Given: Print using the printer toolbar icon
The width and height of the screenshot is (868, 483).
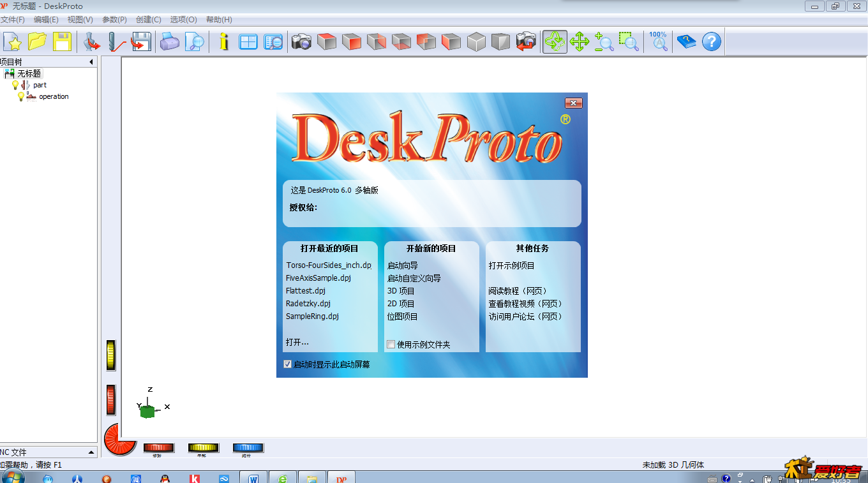Looking at the screenshot, I should (x=170, y=42).
